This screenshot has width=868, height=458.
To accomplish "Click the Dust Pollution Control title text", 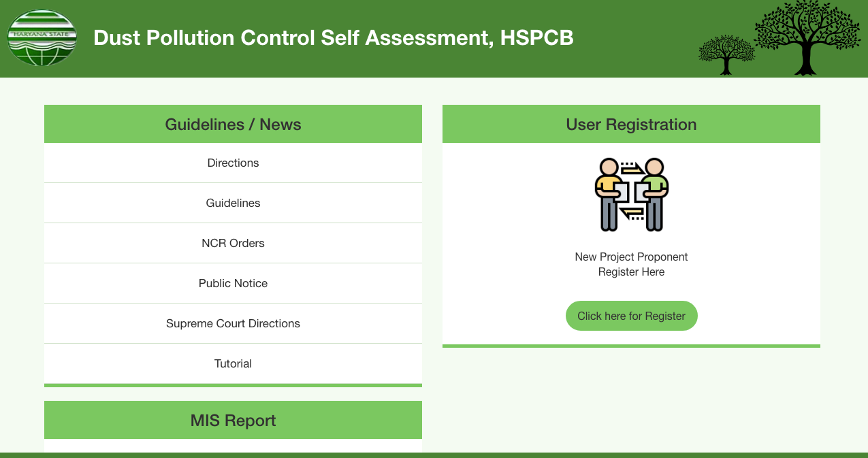I will point(334,38).
